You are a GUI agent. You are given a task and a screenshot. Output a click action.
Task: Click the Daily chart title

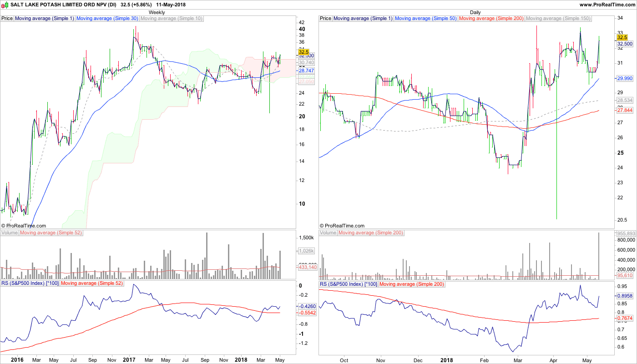(x=475, y=12)
